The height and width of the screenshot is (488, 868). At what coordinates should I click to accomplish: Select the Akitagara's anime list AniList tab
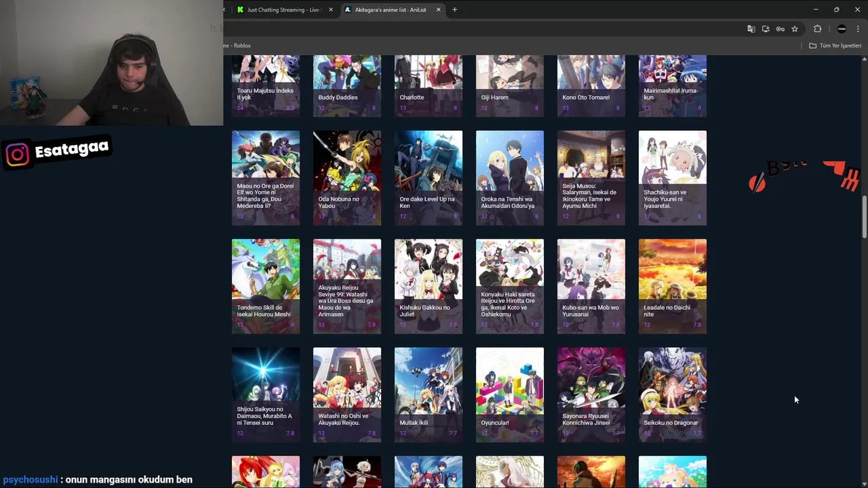pos(390,9)
